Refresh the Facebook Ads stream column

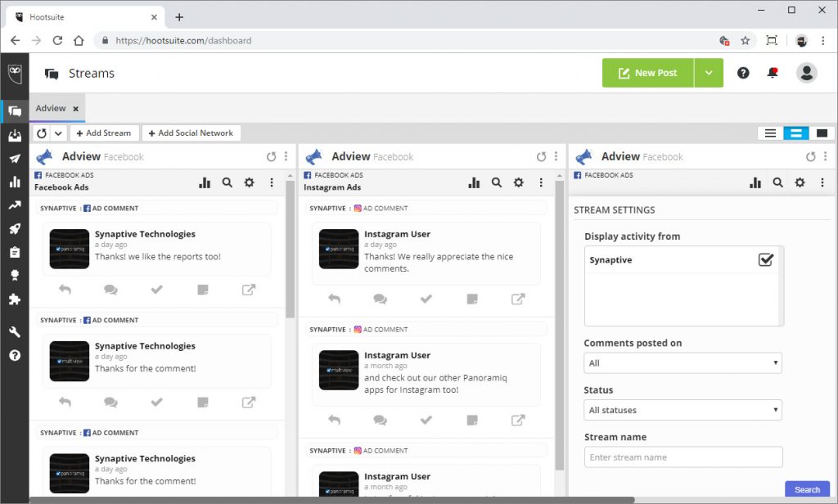(272, 156)
